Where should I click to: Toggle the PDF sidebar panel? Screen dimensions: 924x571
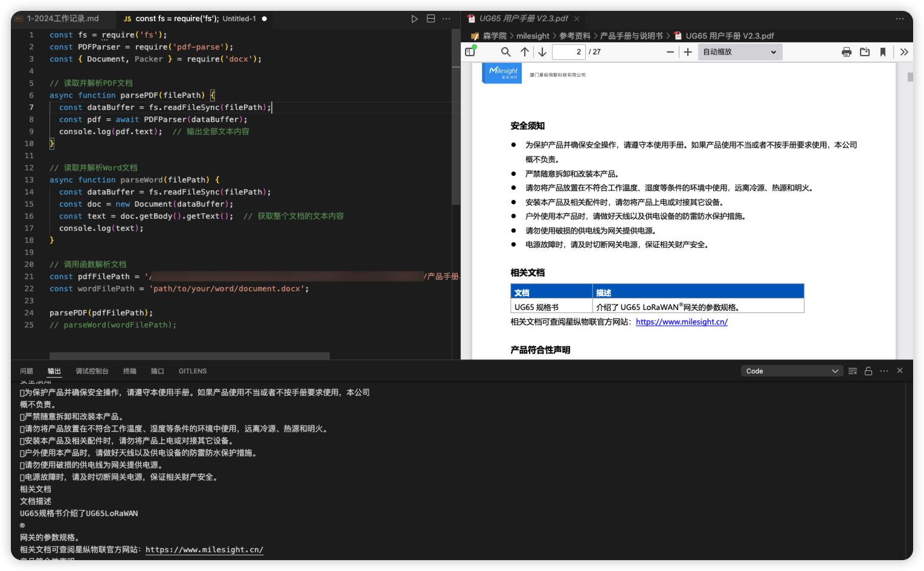coord(470,52)
